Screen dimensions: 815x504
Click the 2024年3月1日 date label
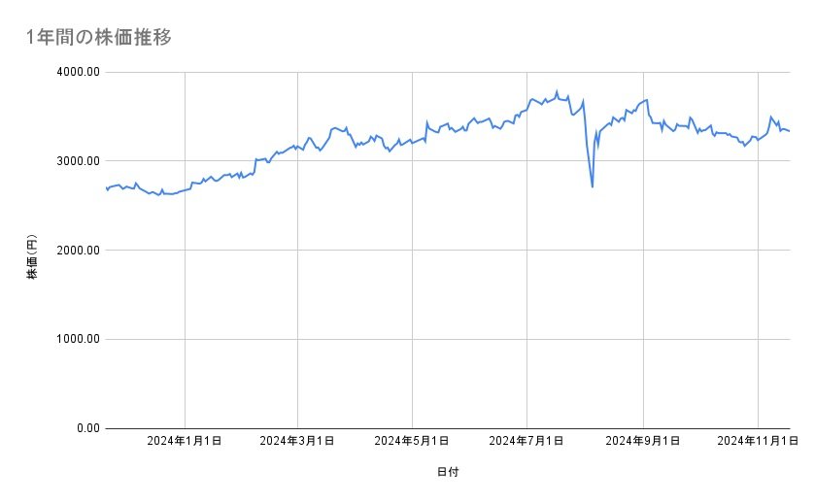(x=298, y=441)
